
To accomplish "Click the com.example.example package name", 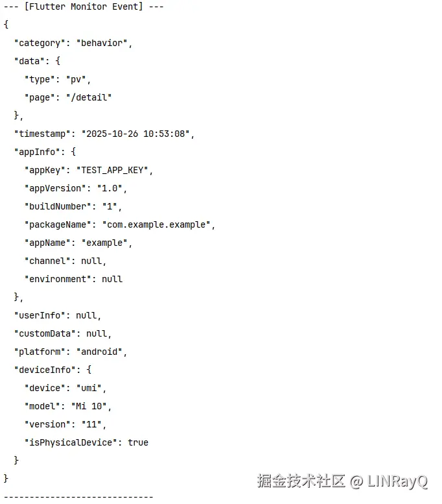I will 156,224.
